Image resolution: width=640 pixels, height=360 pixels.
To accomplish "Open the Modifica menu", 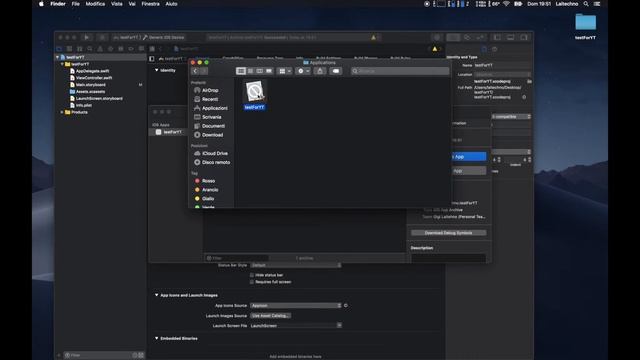I will pyautogui.click(x=95, y=4).
